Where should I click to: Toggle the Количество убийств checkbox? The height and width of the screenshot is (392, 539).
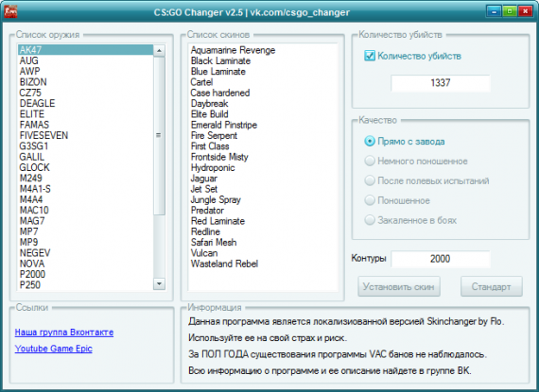tap(370, 56)
